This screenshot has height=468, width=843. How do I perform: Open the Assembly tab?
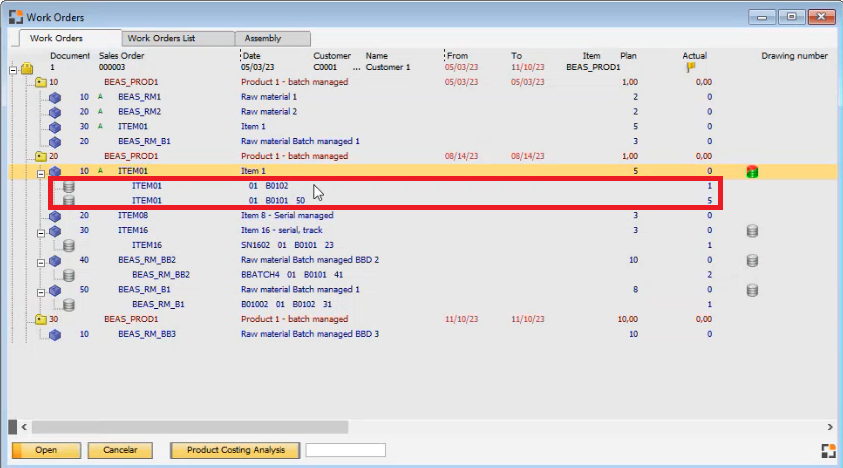[262, 39]
